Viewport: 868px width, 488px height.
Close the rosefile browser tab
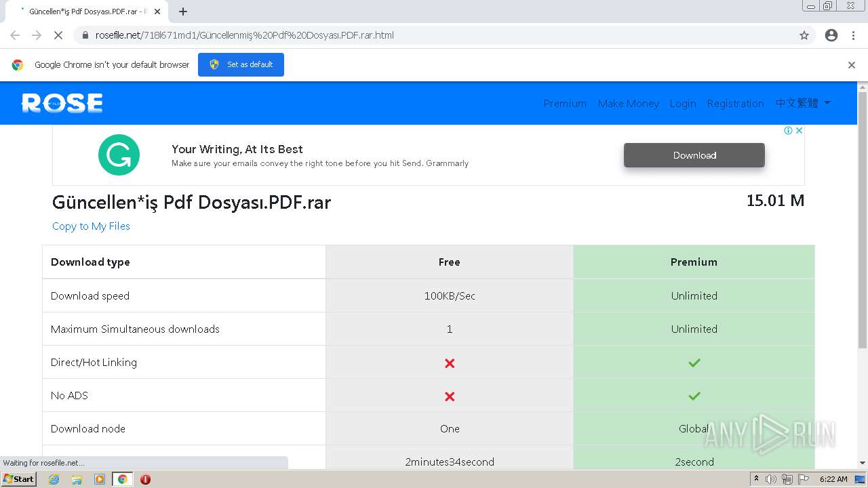[157, 12]
